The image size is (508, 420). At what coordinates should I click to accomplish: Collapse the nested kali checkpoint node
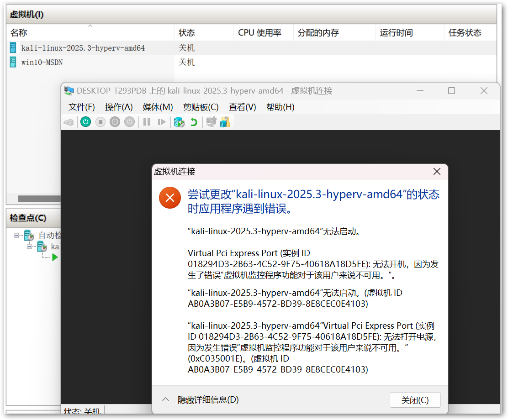30,247
